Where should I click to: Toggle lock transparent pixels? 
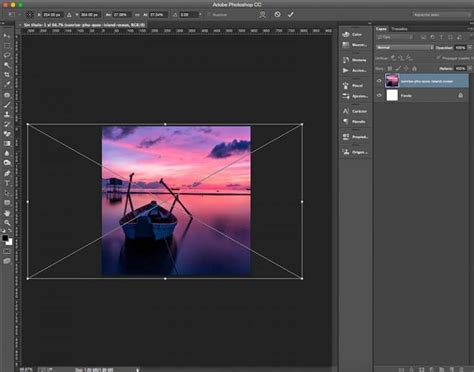click(x=390, y=68)
